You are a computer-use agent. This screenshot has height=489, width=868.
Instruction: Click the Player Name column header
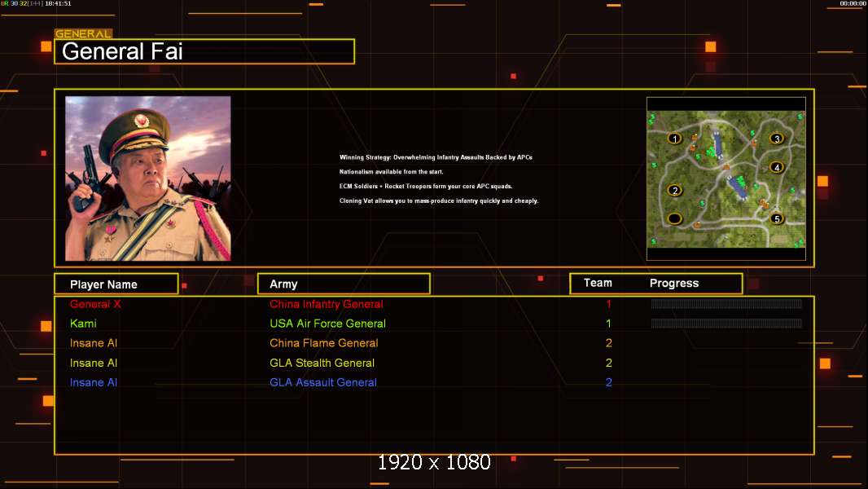click(x=116, y=284)
